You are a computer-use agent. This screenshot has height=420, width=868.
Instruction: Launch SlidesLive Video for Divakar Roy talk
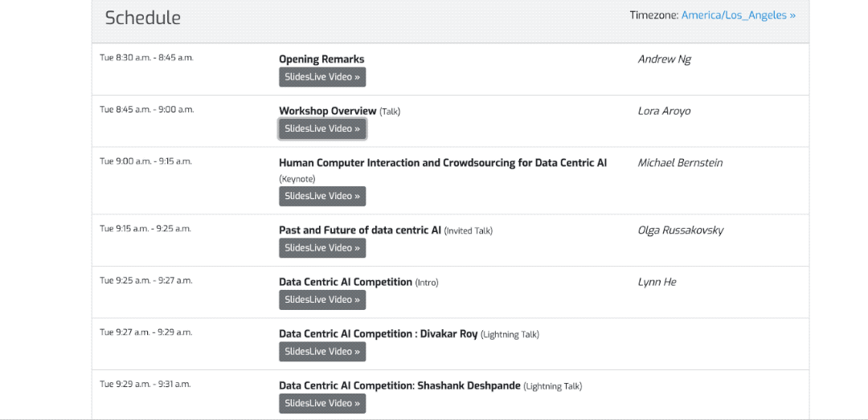tap(322, 352)
